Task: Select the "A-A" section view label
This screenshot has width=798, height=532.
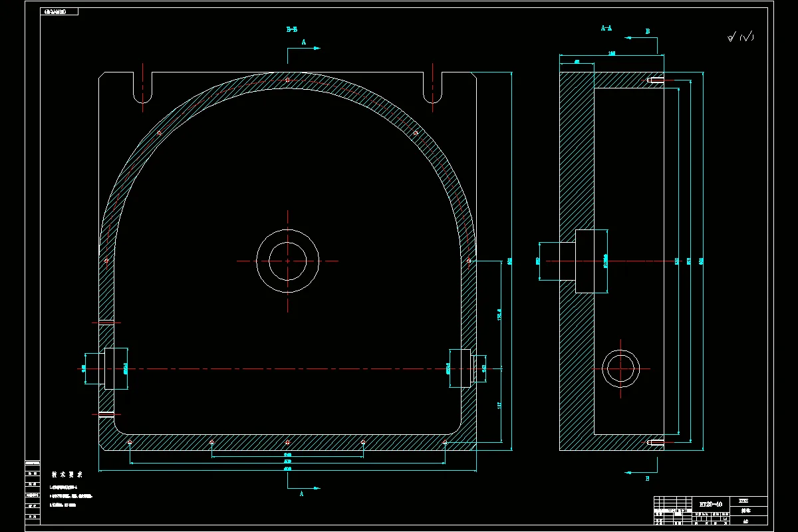Action: click(606, 29)
